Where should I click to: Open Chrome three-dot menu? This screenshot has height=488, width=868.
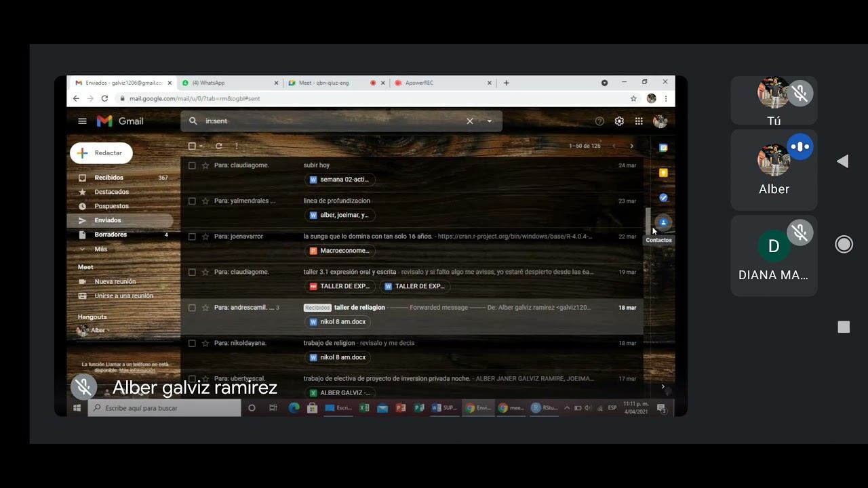(666, 98)
